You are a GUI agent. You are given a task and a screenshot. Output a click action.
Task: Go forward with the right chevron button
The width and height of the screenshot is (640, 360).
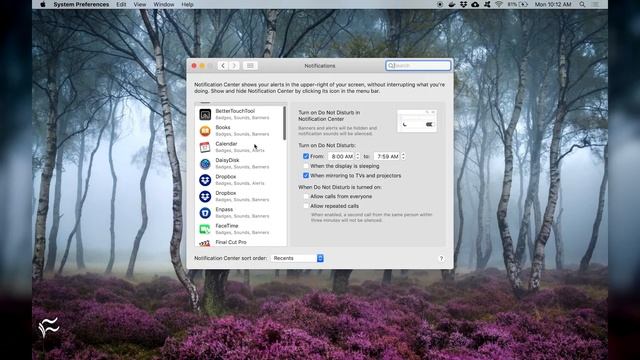(x=234, y=66)
